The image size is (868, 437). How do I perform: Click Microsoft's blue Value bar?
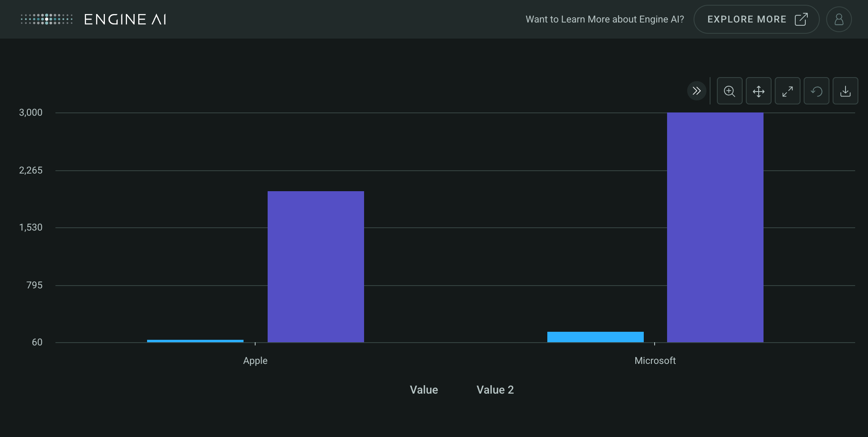click(x=596, y=337)
